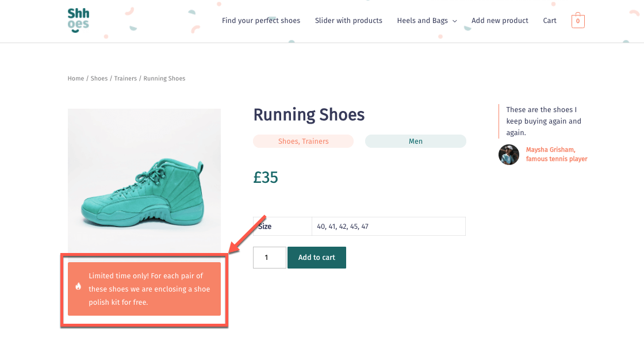Open Add new product page

point(500,21)
